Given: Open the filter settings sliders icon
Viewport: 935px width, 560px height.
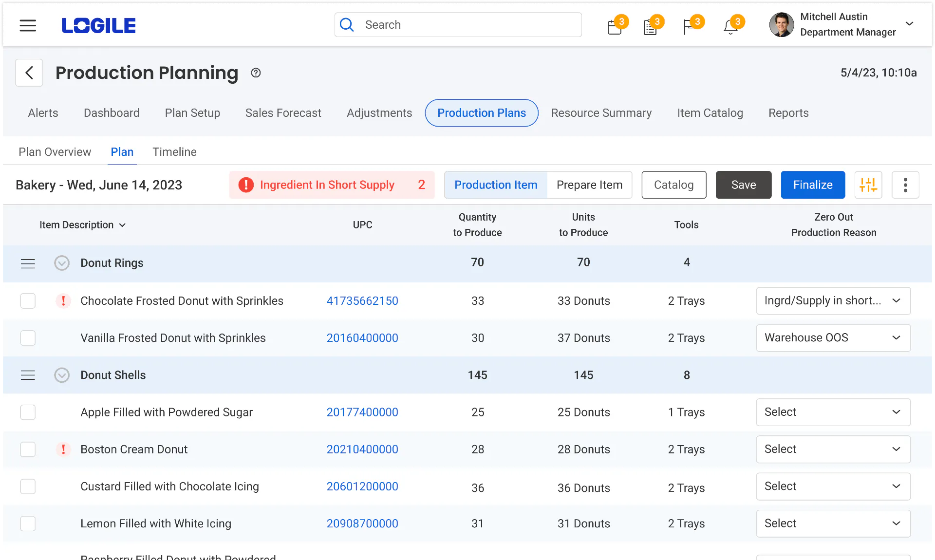Looking at the screenshot, I should (868, 185).
